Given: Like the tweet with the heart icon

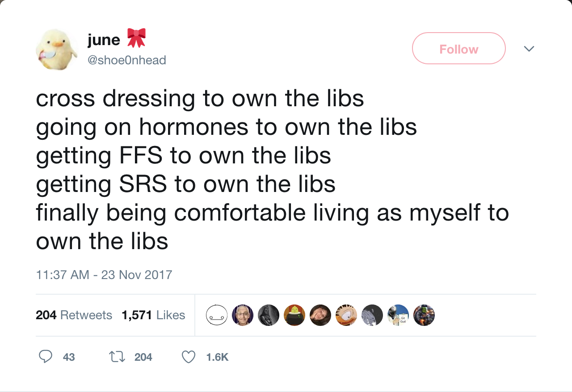Looking at the screenshot, I should pos(188,357).
